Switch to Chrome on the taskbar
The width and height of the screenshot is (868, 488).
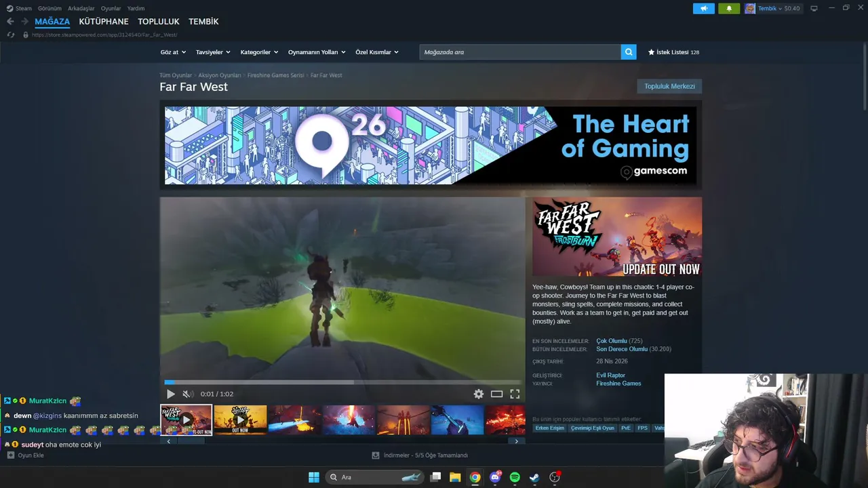coord(475,477)
